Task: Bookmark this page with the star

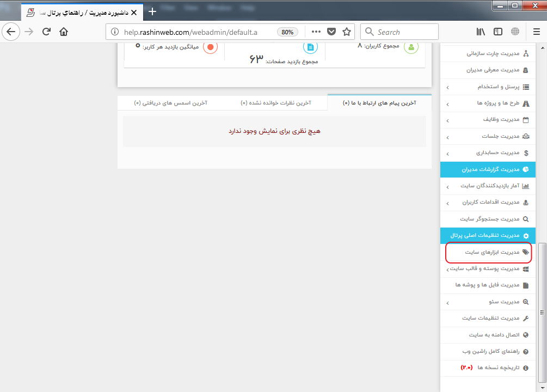Action: 346,32
